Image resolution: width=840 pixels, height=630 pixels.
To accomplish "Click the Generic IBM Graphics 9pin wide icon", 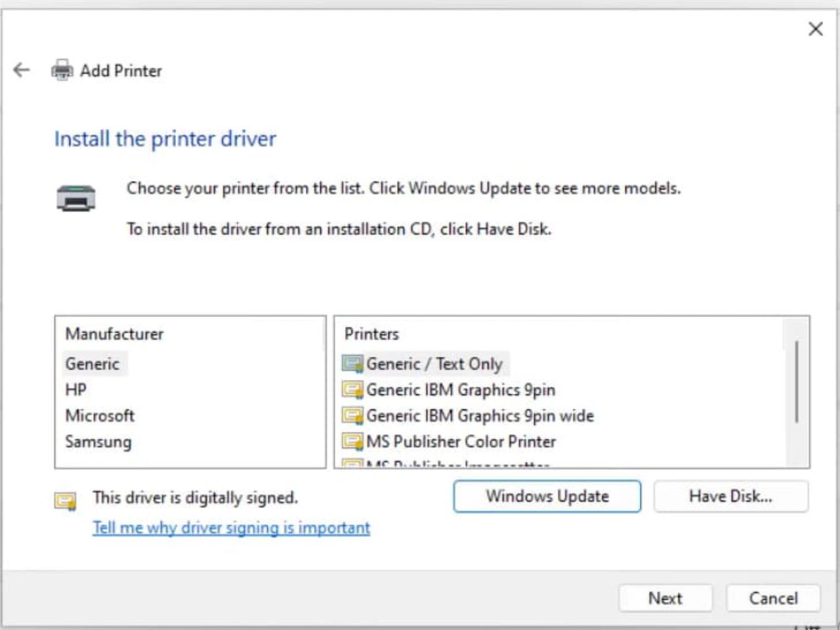I will click(x=352, y=416).
